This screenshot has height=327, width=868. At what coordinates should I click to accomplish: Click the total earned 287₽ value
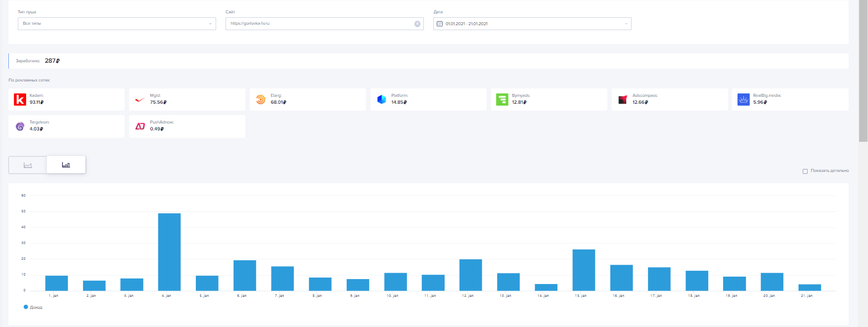[x=52, y=61]
